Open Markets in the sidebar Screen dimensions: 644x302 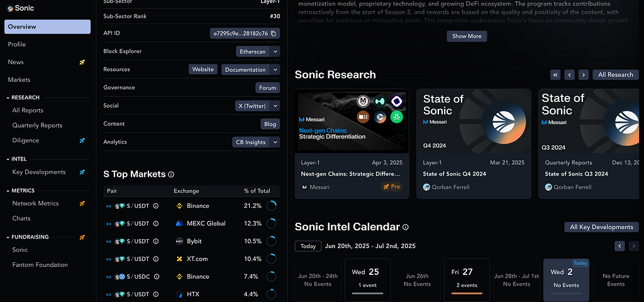pos(19,80)
